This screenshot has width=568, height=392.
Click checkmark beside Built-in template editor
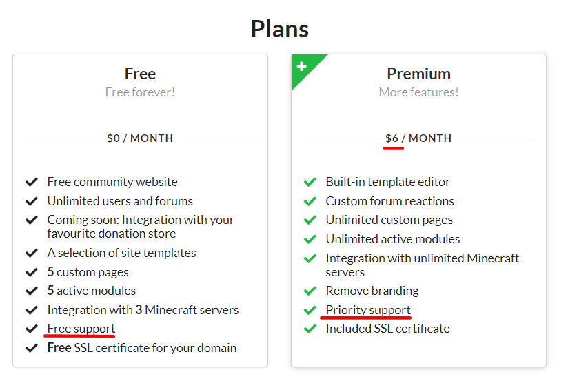[x=310, y=182]
